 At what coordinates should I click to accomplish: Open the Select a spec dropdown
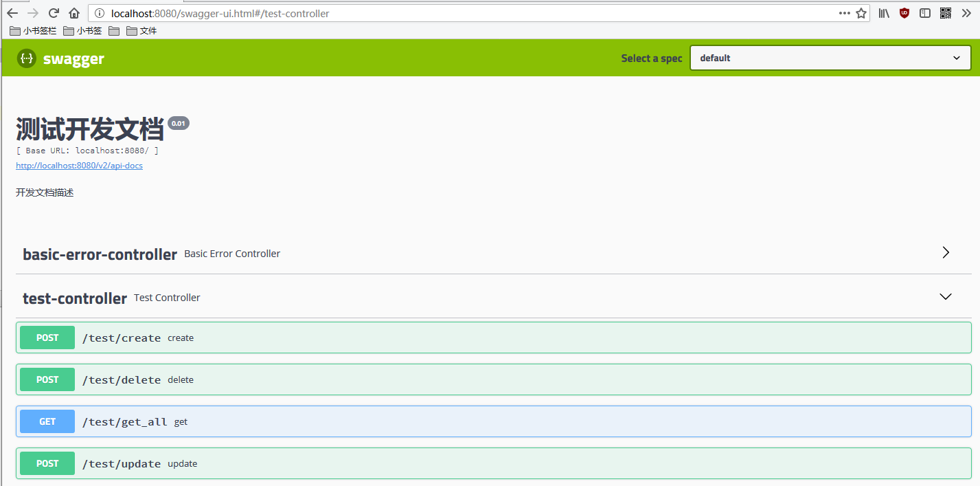(830, 58)
